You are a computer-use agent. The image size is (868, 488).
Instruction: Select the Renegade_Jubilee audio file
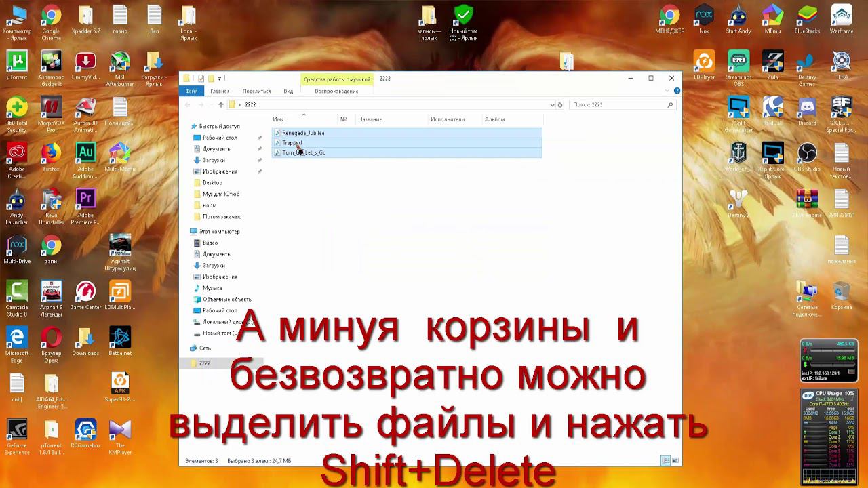407,133
